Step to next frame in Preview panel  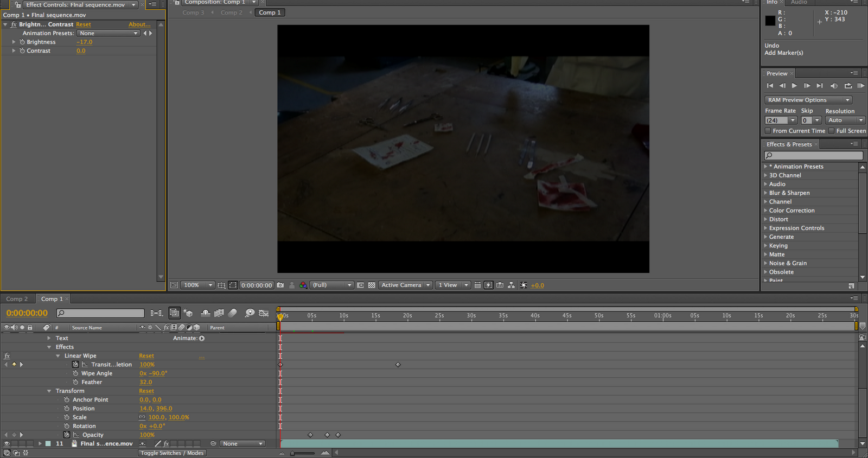point(807,86)
